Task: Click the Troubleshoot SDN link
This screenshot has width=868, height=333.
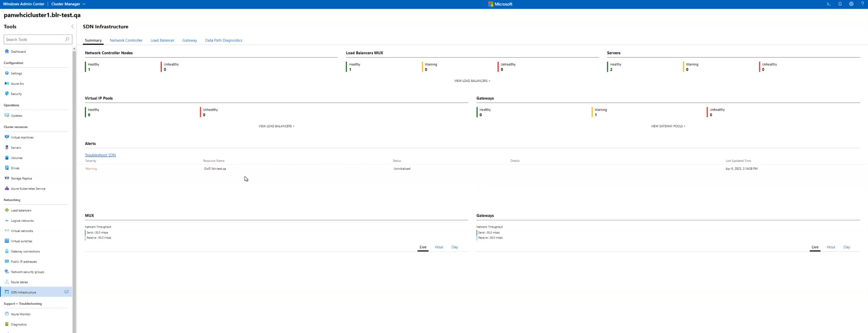Action: [x=100, y=155]
